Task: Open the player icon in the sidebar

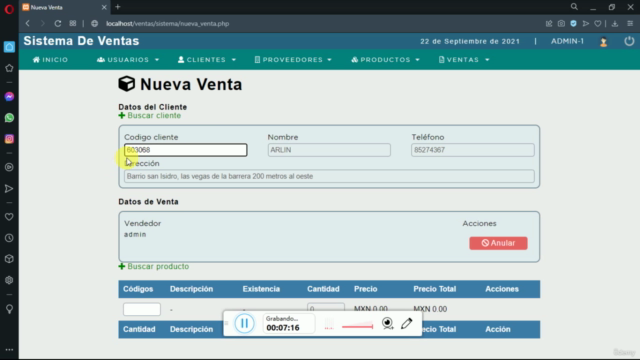Action: click(x=9, y=167)
